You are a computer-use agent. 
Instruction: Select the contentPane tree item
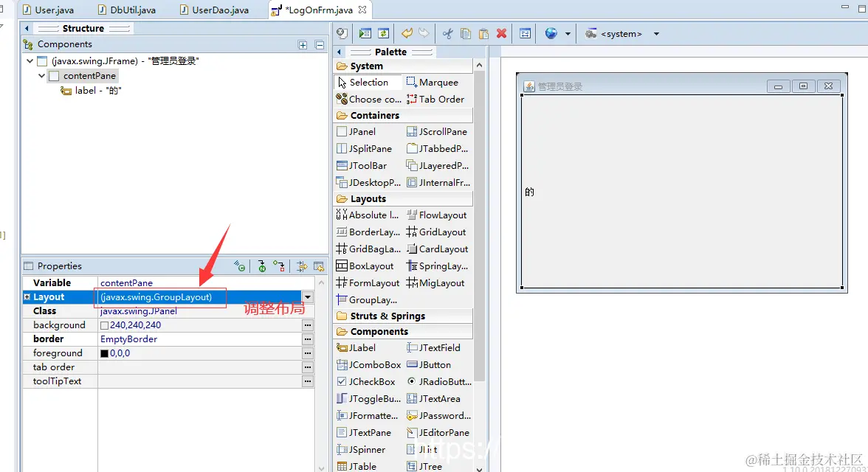coord(83,76)
